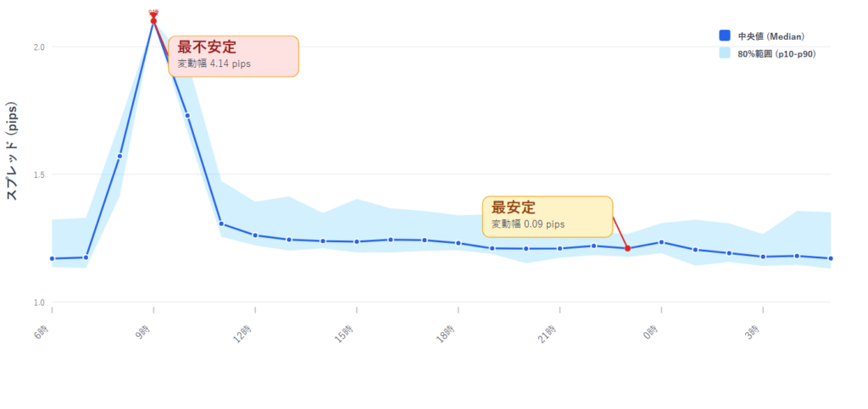The height and width of the screenshot is (409, 868).
Task: Click the median data point at 18時
Action: point(458,243)
